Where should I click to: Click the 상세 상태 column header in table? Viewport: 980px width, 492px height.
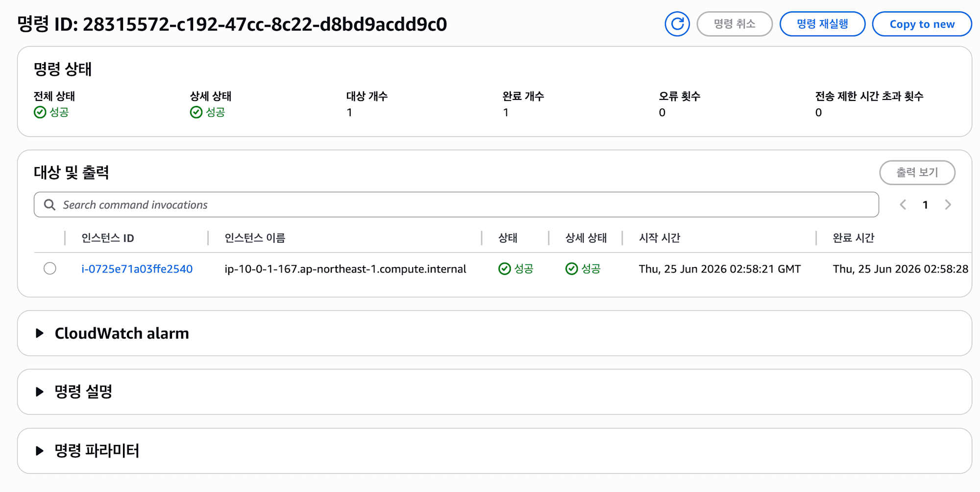[586, 238]
